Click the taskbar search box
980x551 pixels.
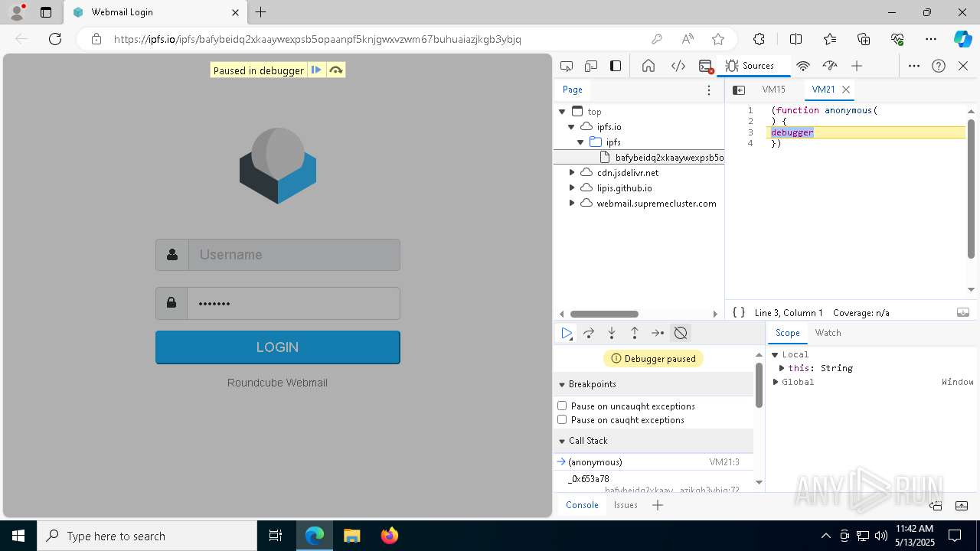point(147,536)
